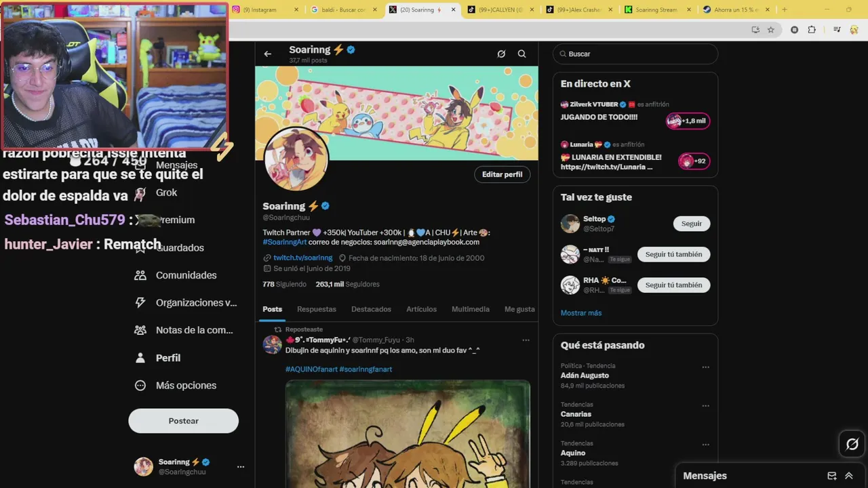The image size is (868, 488).
Task: Switch to the Destacados tab
Action: coord(371,309)
